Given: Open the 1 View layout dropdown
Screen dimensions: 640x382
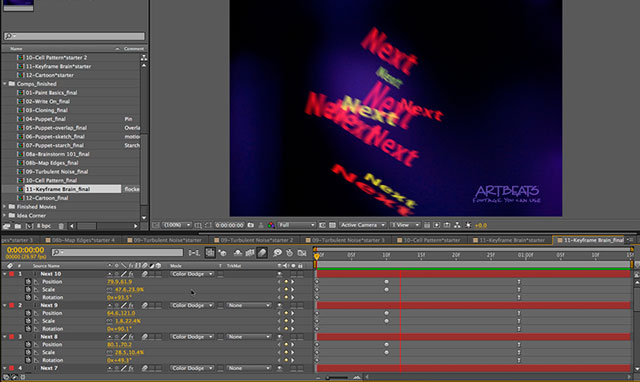Looking at the screenshot, I should pyautogui.click(x=404, y=225).
